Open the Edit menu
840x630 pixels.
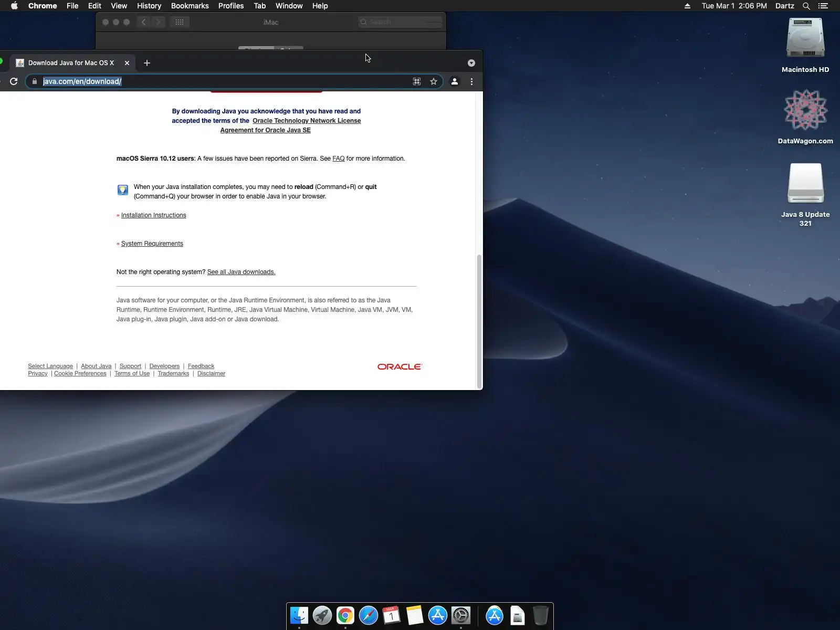coord(94,6)
